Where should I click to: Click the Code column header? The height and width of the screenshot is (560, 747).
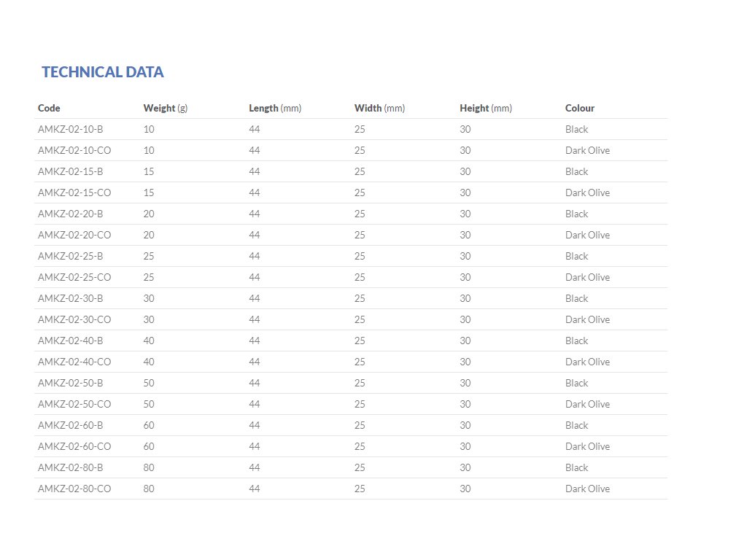49,108
